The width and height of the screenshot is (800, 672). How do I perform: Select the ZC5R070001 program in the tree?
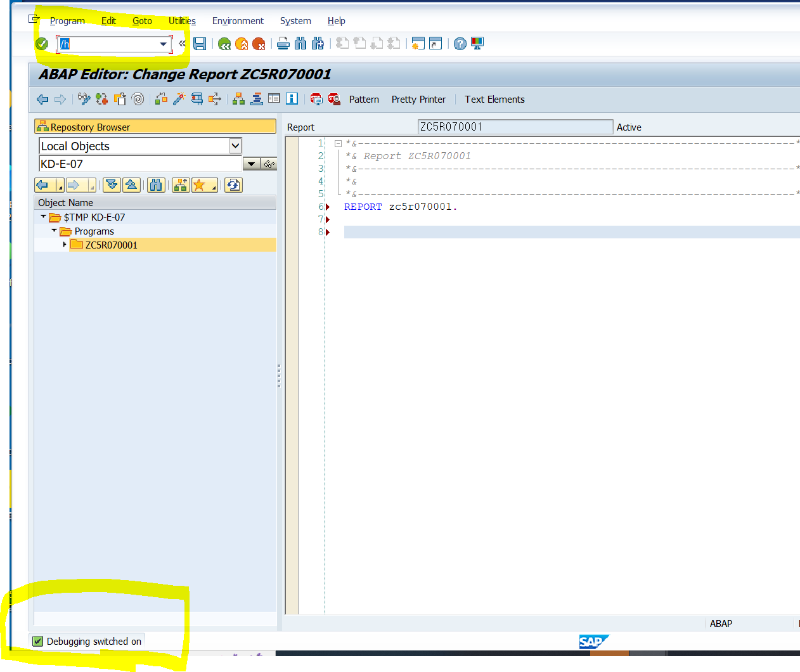pyautogui.click(x=111, y=245)
